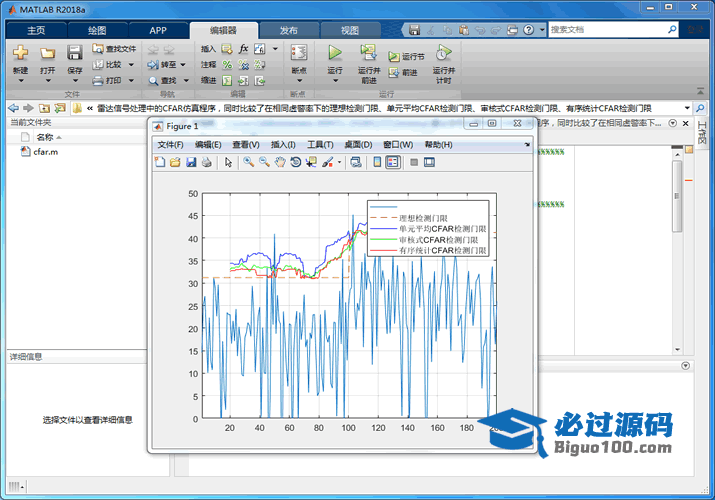Switch to the APP tab
The width and height of the screenshot is (715, 500).
(x=158, y=31)
